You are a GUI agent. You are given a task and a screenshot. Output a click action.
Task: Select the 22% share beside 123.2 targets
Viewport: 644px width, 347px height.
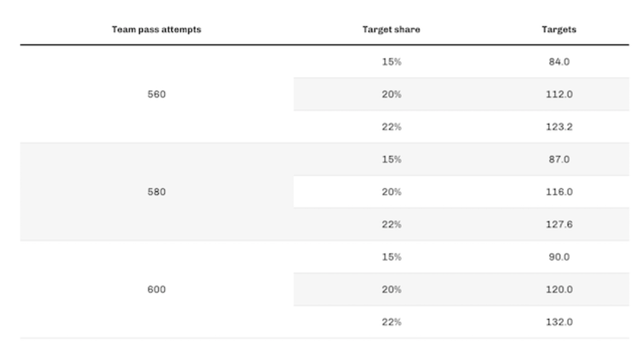coord(391,127)
